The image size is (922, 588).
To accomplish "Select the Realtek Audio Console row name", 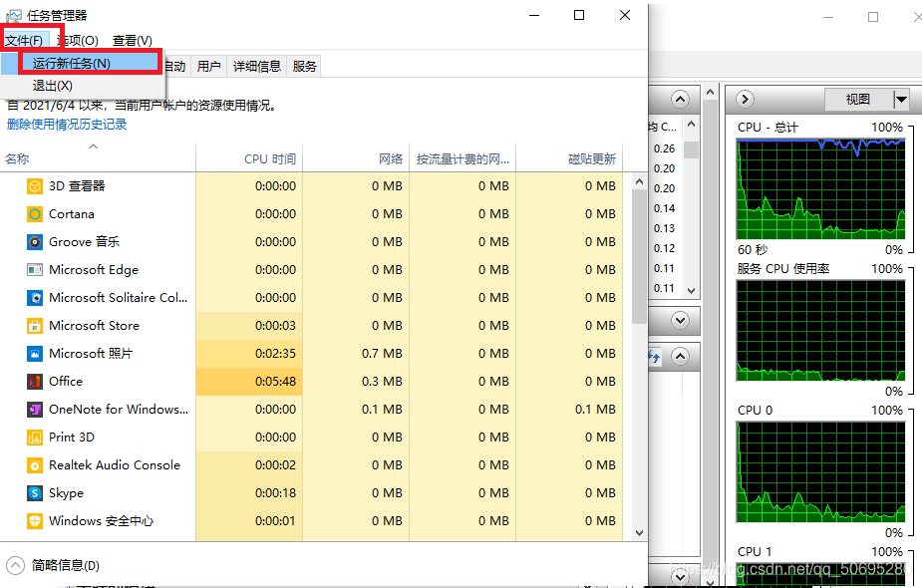I will (115, 465).
